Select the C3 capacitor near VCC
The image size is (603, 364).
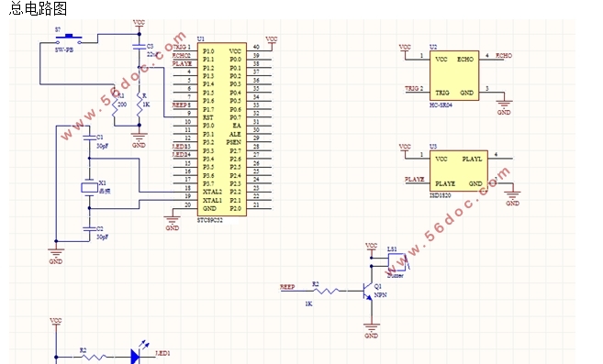pos(139,48)
